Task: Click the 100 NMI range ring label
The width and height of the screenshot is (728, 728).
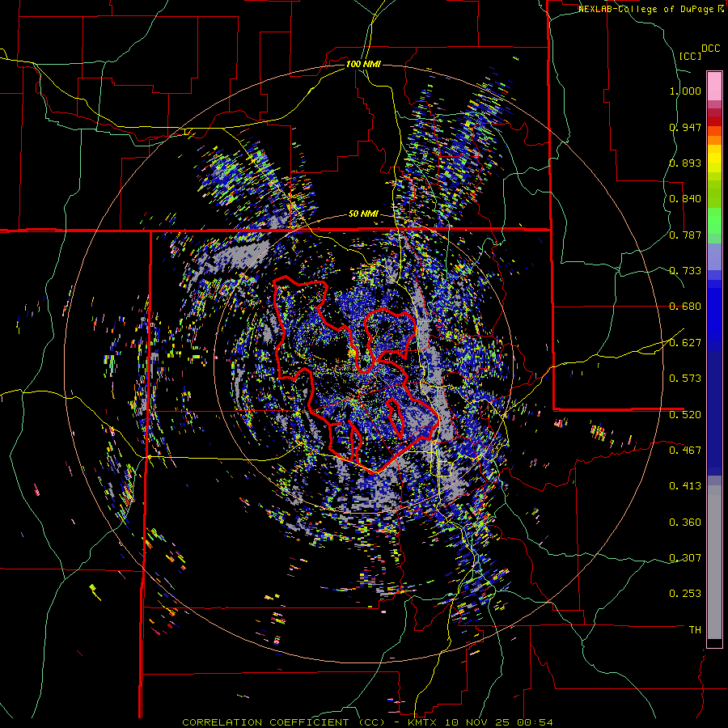Action: (363, 64)
